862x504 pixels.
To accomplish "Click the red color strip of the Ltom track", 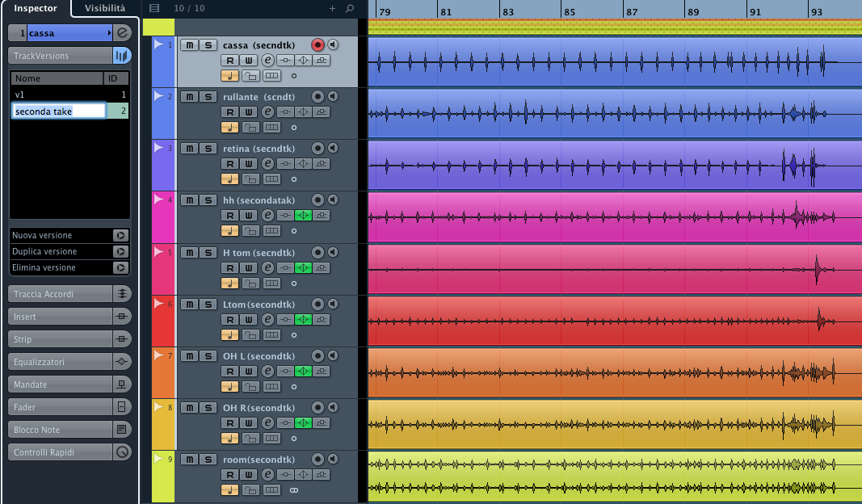I will pyautogui.click(x=162, y=321).
